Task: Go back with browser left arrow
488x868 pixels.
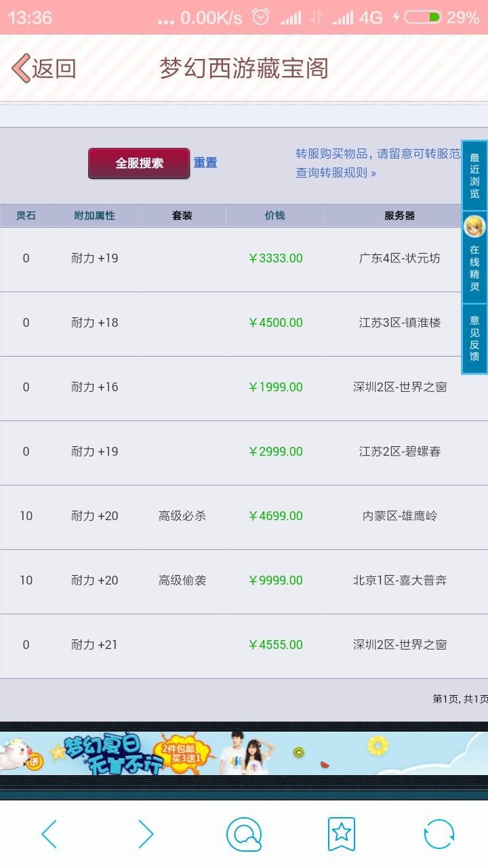Action: [x=49, y=834]
